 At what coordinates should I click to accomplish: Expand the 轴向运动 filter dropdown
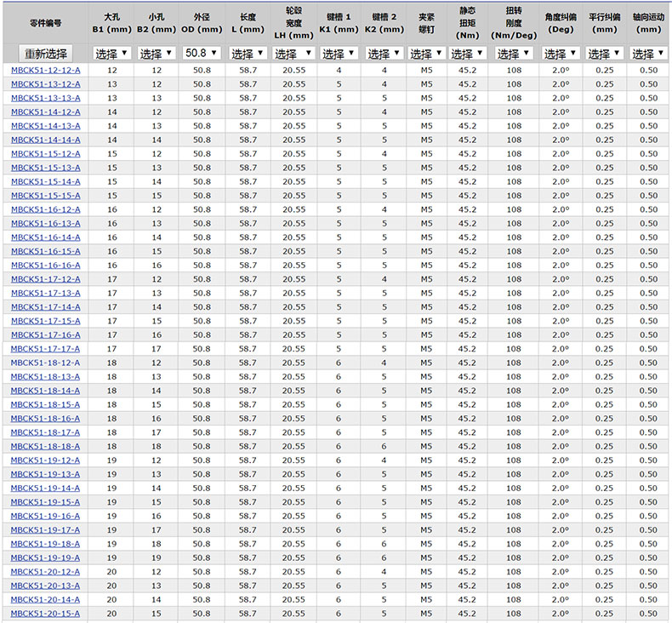click(x=648, y=54)
